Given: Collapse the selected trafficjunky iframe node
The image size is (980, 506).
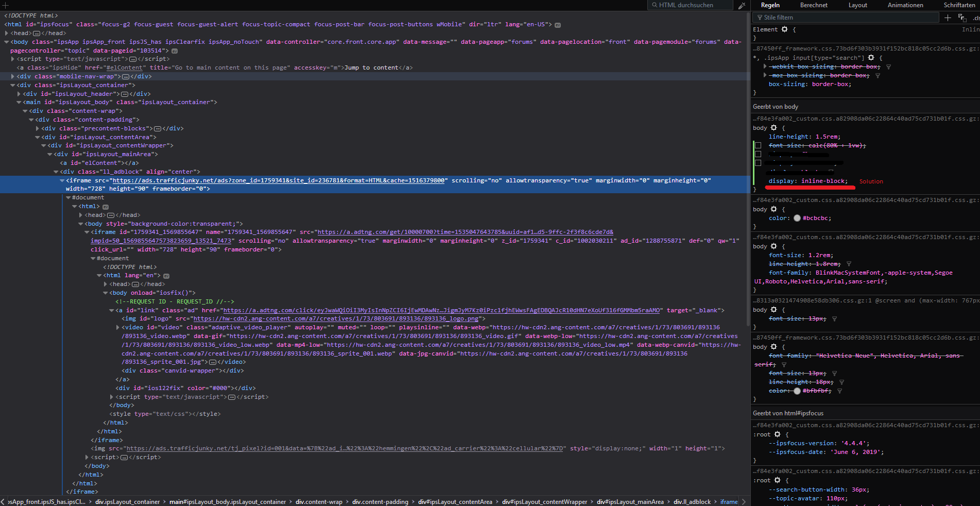Looking at the screenshot, I should point(62,181).
